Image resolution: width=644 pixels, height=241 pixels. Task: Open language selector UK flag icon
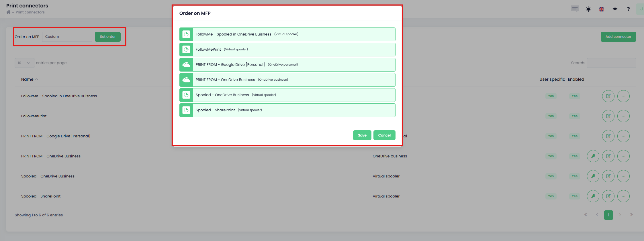click(602, 9)
